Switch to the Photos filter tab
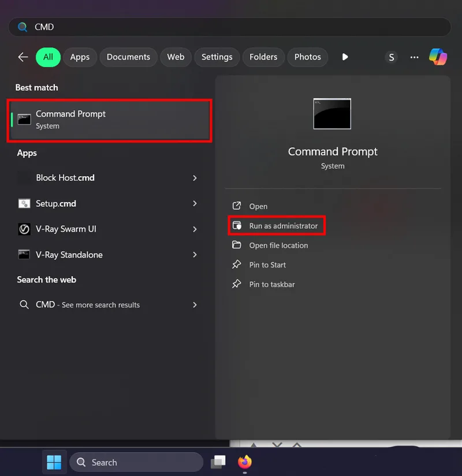This screenshot has height=476, width=462. (x=307, y=57)
